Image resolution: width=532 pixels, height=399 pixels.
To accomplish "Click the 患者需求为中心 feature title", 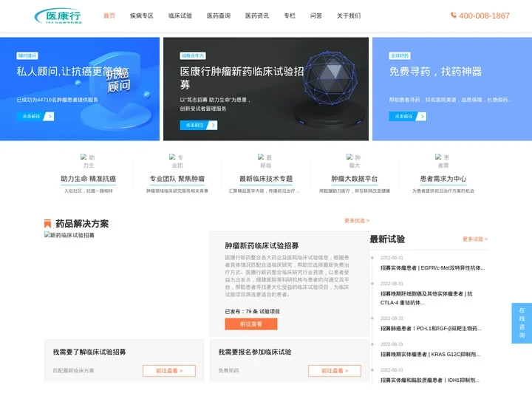I will tap(443, 179).
